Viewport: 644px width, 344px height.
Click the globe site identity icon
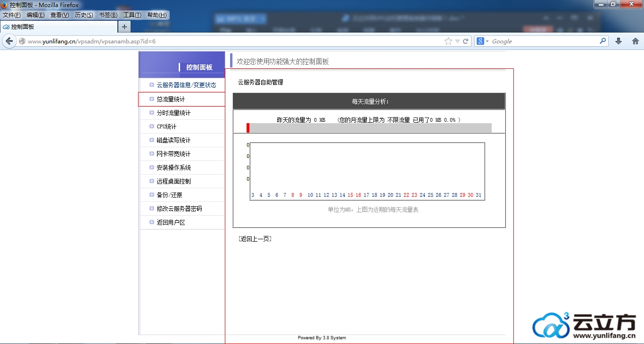point(22,41)
